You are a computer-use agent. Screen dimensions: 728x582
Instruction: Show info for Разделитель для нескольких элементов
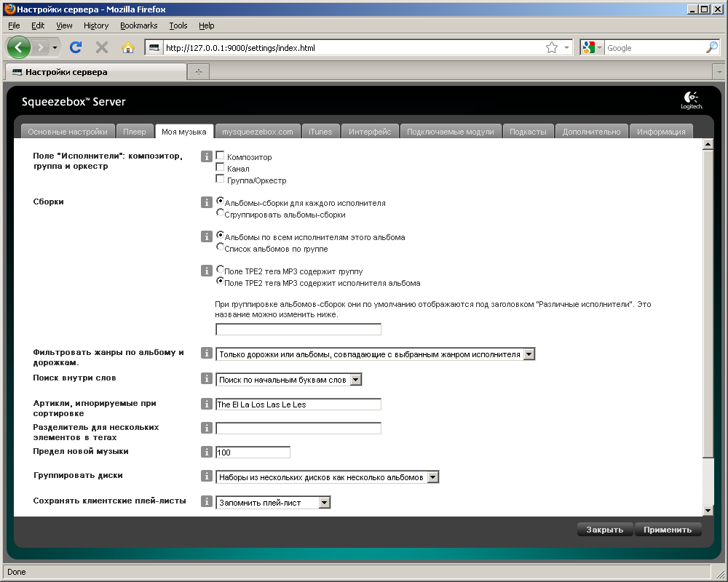coord(207,428)
